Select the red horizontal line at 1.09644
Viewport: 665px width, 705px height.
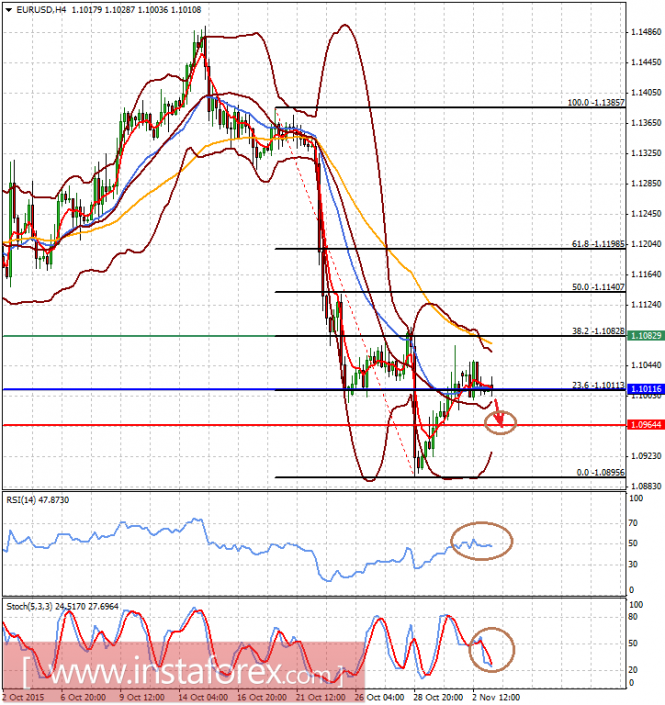click(x=314, y=425)
